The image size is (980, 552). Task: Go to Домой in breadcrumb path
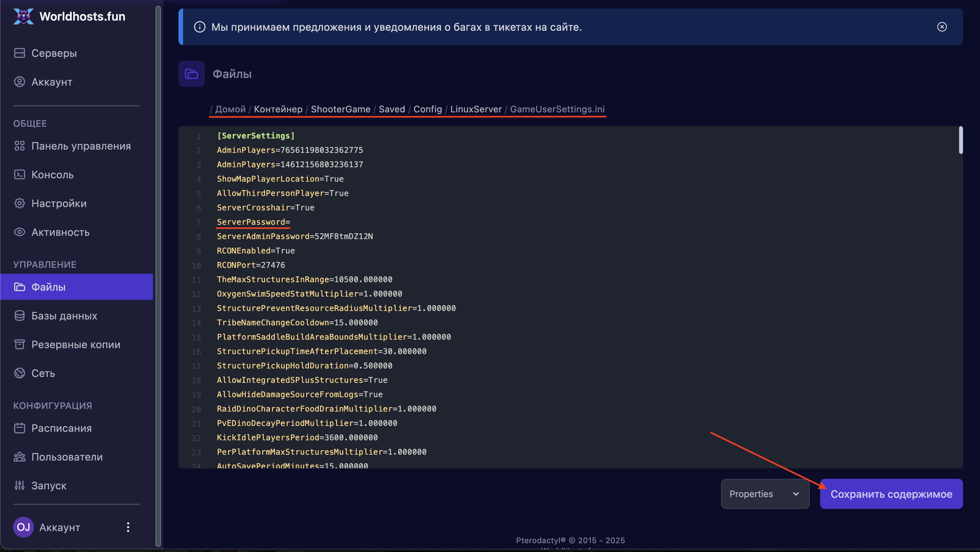coord(230,109)
